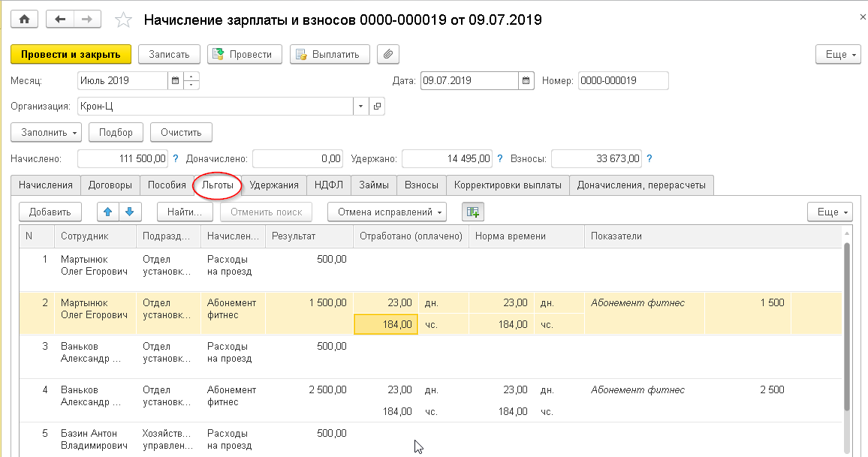The image size is (868, 457).
Task: Select highlighted 184,00 hours cell
Action: (x=386, y=324)
